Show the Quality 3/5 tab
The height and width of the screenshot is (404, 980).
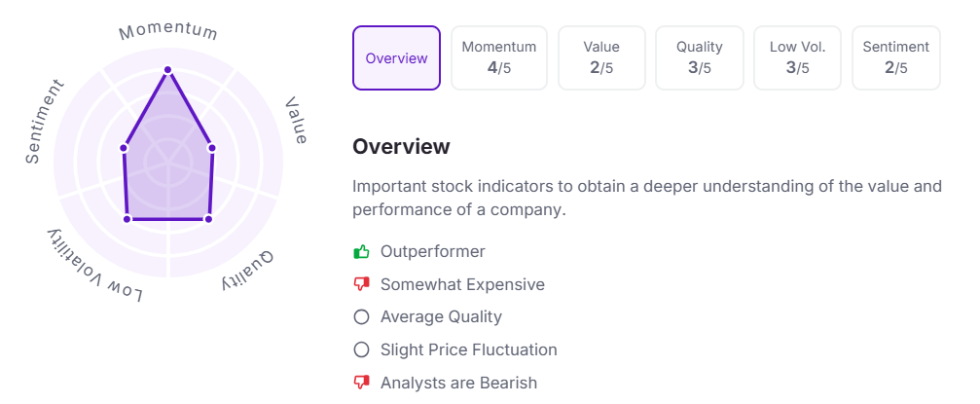tap(699, 58)
